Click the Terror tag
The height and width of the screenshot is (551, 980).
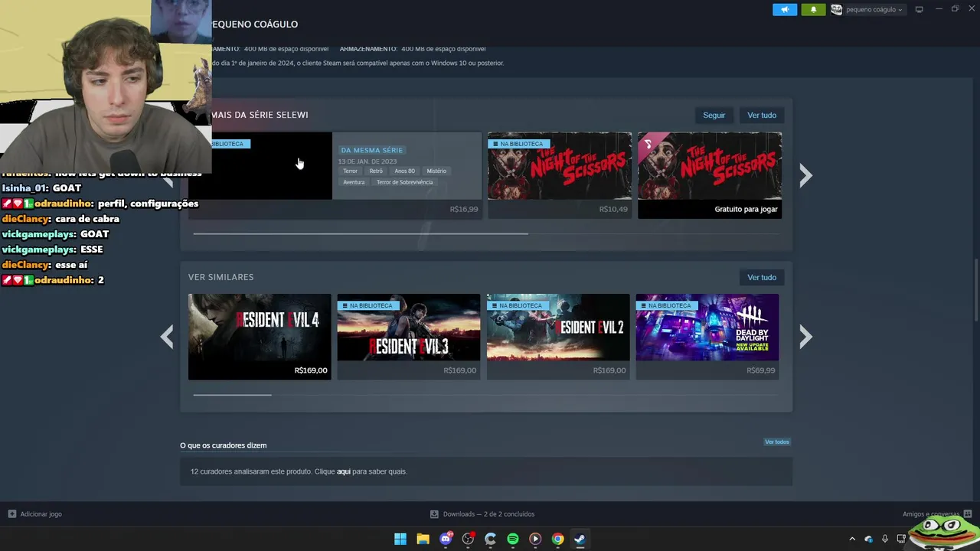(350, 171)
